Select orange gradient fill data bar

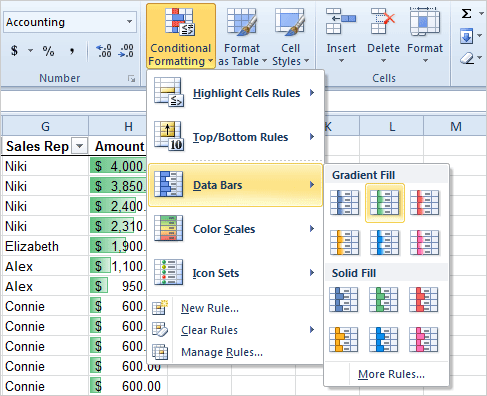(x=345, y=242)
